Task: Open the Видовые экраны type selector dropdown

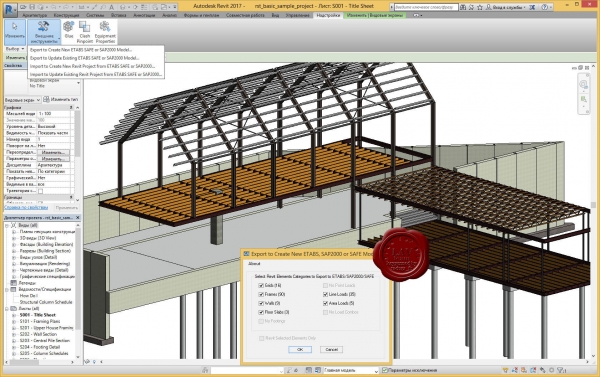Action: [22, 100]
